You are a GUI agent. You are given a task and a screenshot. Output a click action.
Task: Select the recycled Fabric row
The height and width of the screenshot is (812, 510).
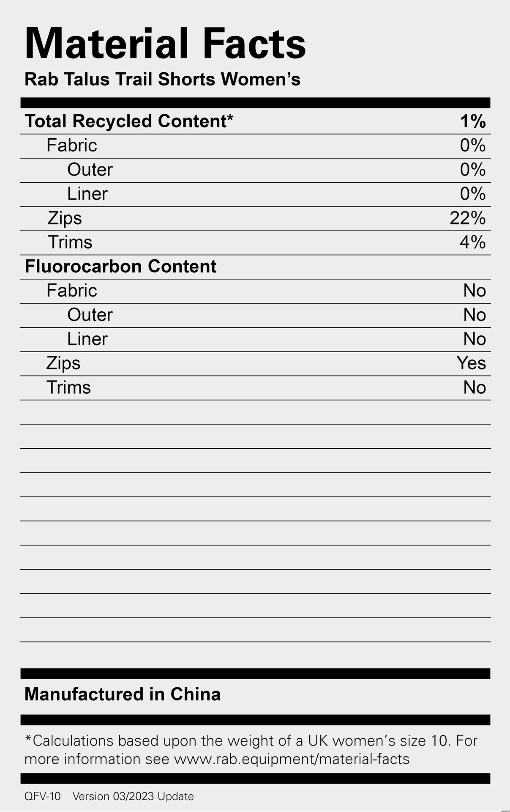click(255, 146)
